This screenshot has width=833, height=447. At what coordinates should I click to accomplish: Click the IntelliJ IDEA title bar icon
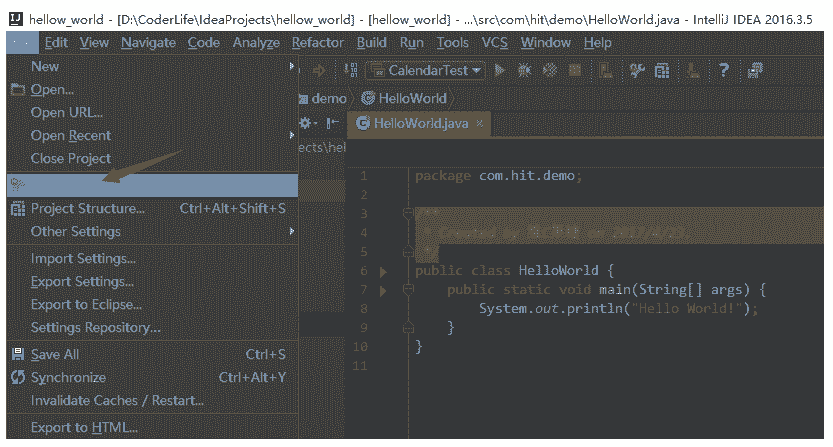[x=16, y=19]
